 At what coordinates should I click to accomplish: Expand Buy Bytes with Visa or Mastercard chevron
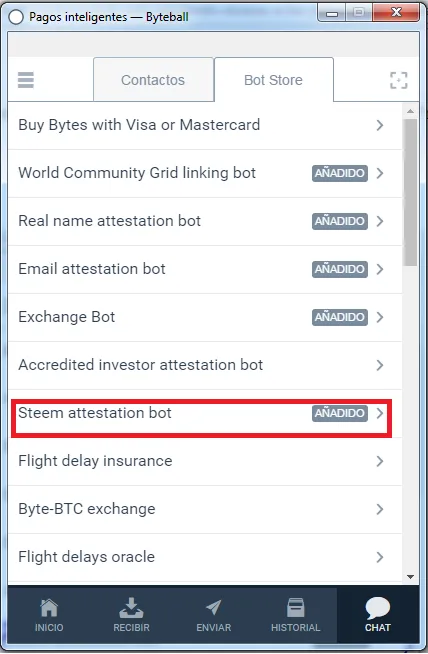tap(380, 125)
